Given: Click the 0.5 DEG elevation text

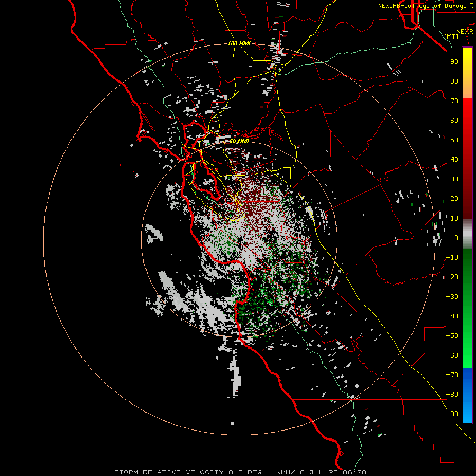Looking at the screenshot, I should click(x=245, y=472).
